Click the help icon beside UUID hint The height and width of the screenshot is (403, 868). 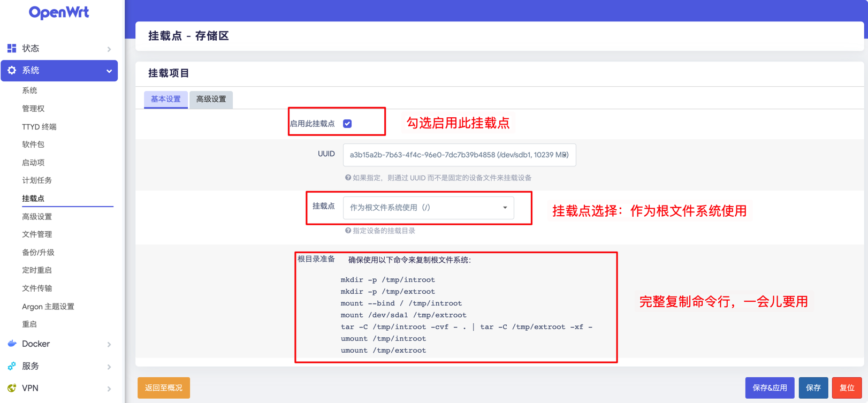click(x=348, y=178)
